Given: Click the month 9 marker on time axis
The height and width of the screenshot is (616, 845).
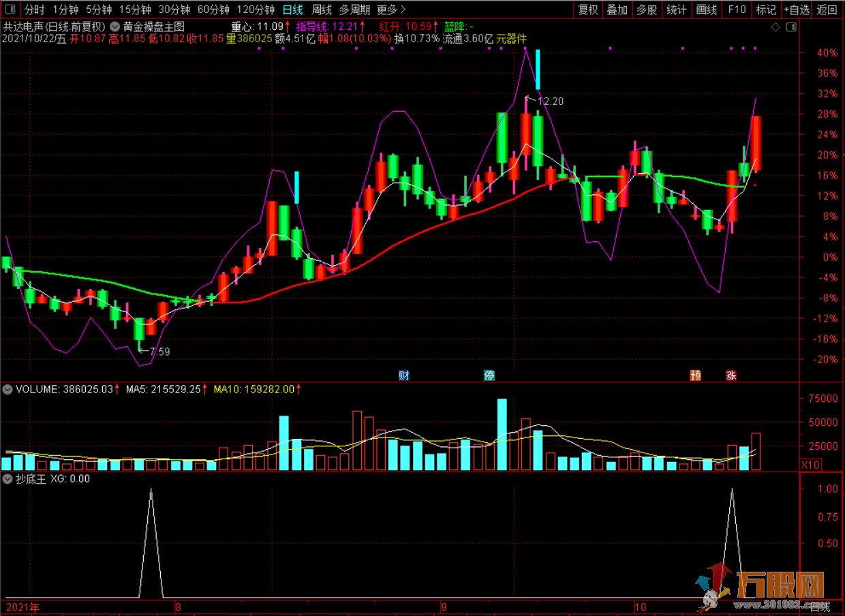Looking at the screenshot, I should (x=444, y=606).
